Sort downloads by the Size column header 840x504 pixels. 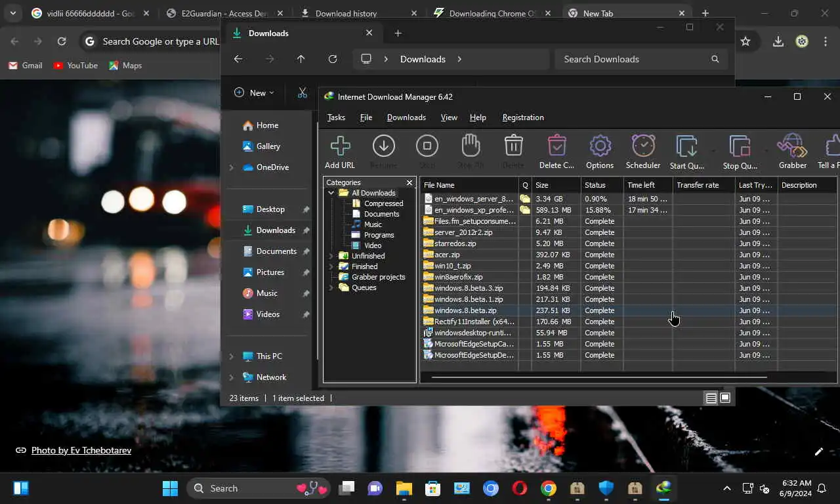556,185
